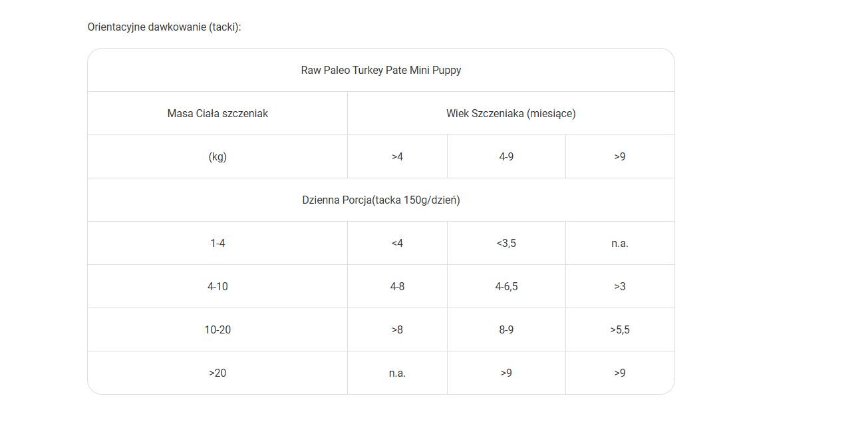Select the "n.a." cell in the 1-4 row
This screenshot has height=428, width=868.
(x=620, y=243)
